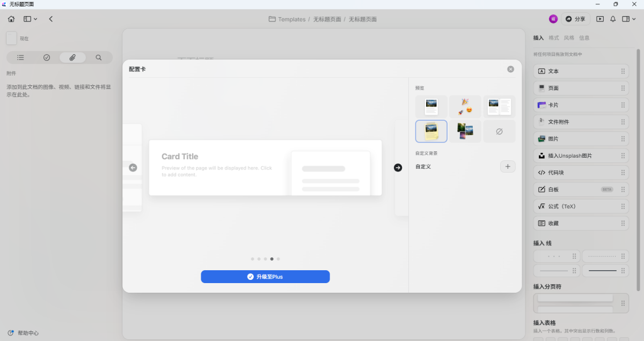Open the tasks checkmark tab
Image resolution: width=644 pixels, height=341 pixels.
(x=47, y=57)
